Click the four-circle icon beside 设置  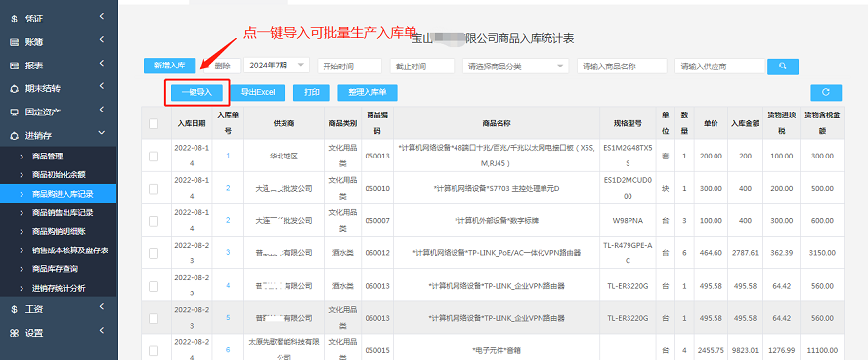[15, 333]
